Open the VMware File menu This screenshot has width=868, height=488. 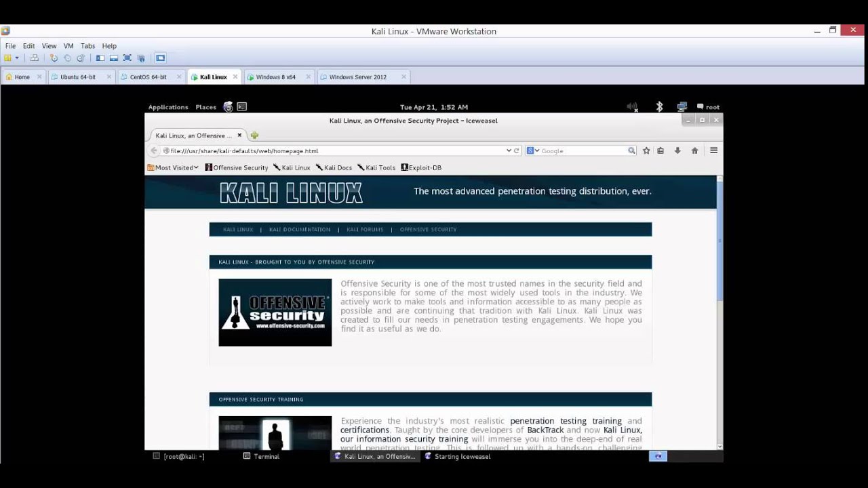11,46
